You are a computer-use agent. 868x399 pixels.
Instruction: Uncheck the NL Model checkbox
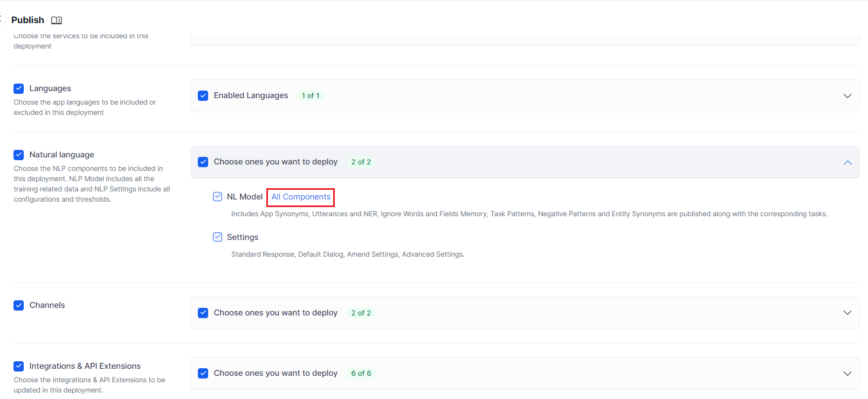point(218,197)
